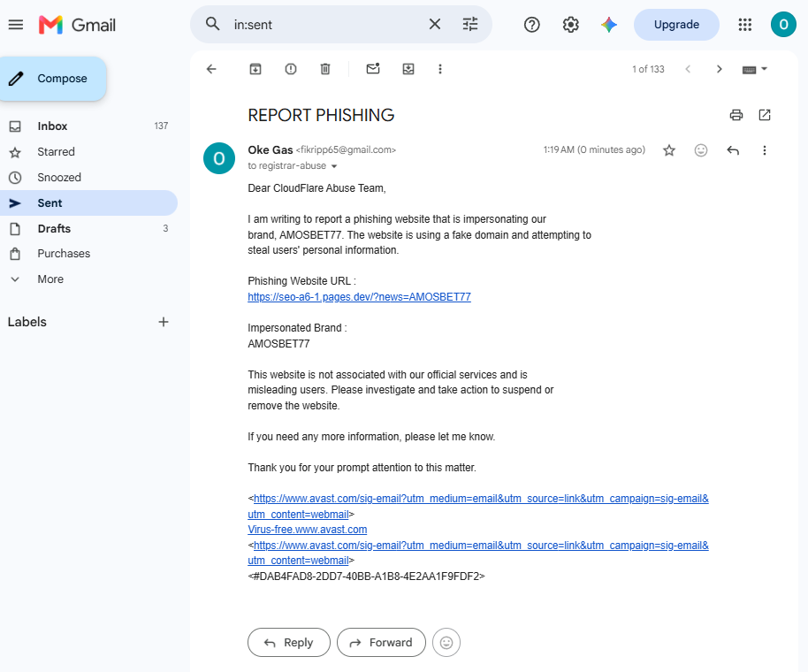Click the sender name Oke Gas
This screenshot has height=672, width=808.
pyautogui.click(x=270, y=150)
